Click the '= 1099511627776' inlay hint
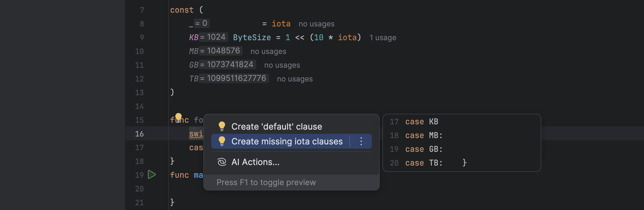644x210 pixels. coord(234,78)
